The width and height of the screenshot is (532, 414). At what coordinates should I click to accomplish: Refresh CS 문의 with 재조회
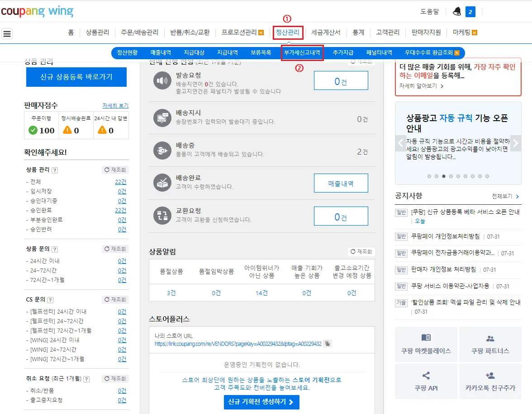pyautogui.click(x=115, y=299)
